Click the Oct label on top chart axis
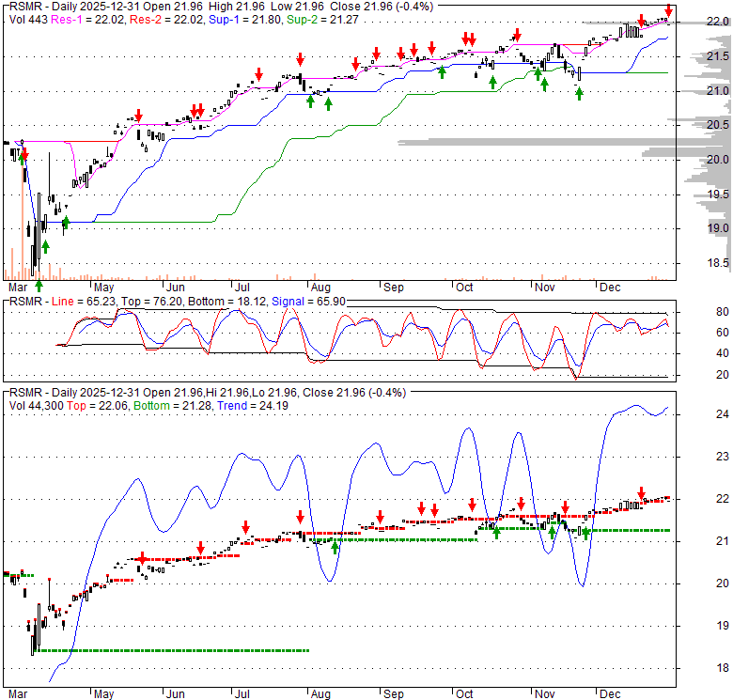The image size is (733, 700). click(463, 287)
